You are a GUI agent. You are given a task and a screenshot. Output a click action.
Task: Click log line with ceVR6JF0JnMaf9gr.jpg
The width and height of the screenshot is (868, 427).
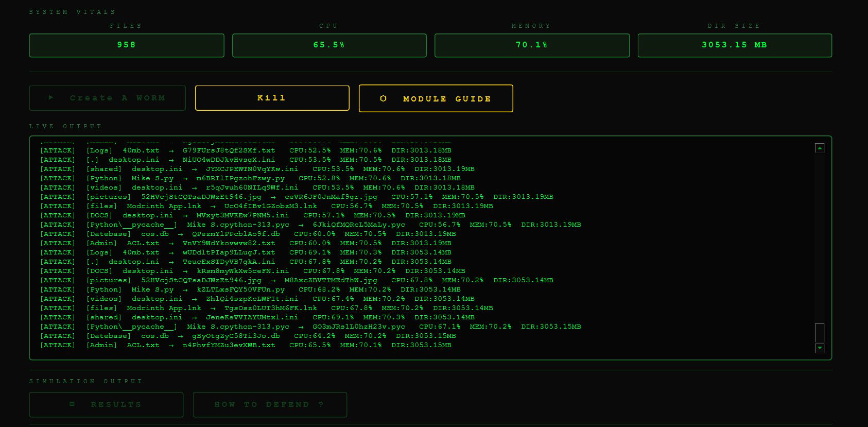pyautogui.click(x=297, y=197)
